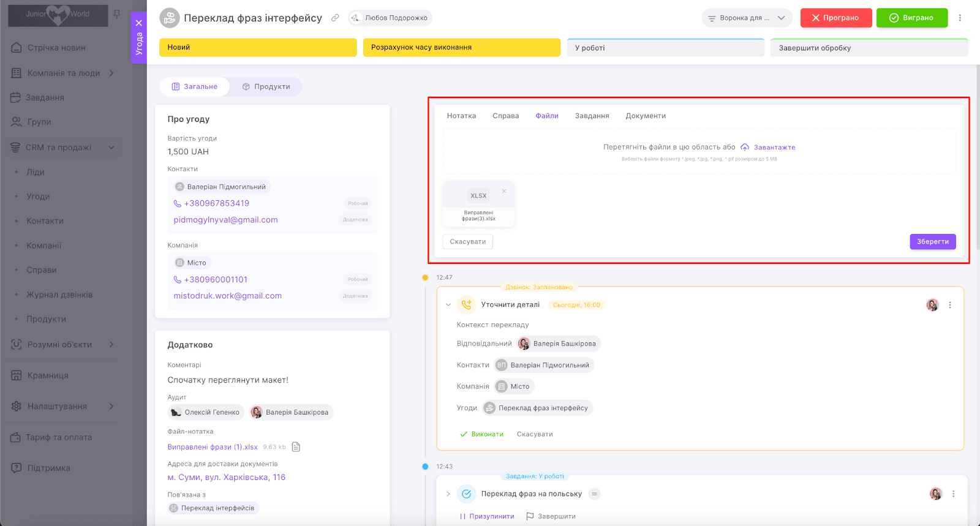The image size is (980, 526).
Task: Click the link icon next to deal title
Action: (x=335, y=18)
